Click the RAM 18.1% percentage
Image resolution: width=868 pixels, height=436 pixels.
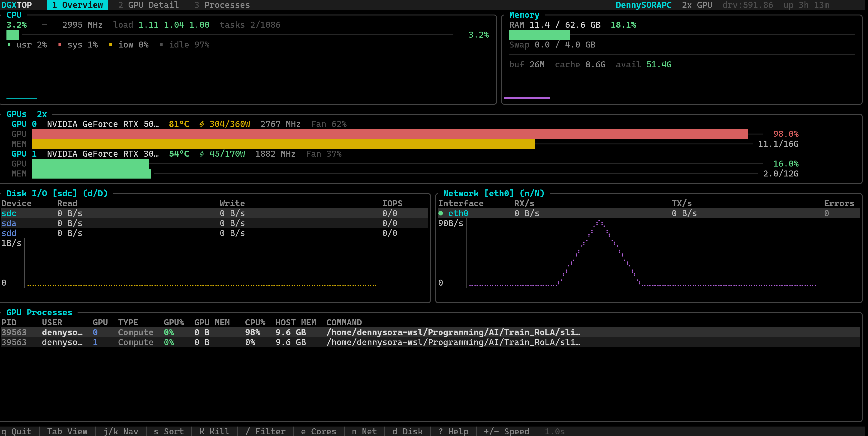[x=623, y=25]
